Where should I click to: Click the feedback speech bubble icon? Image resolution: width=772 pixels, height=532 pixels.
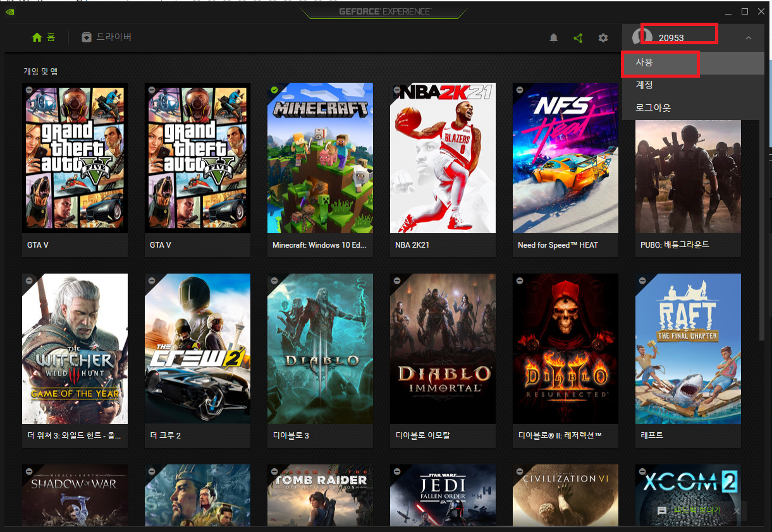click(x=662, y=511)
